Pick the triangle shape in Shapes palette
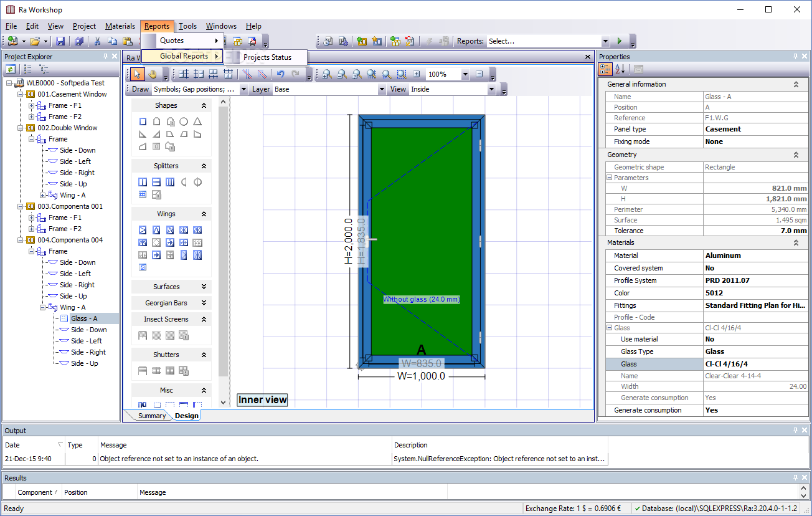The width and height of the screenshot is (812, 516). tap(197, 122)
